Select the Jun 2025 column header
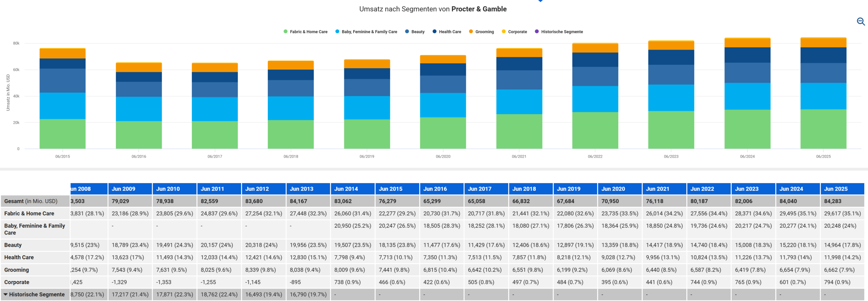Viewport: 868px width, 301px height. pyautogui.click(x=835, y=189)
